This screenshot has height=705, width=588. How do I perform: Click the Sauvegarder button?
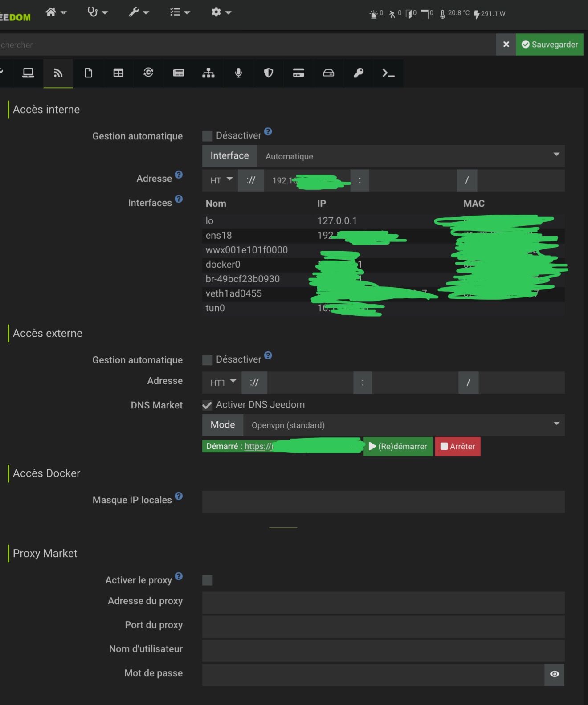(x=549, y=45)
